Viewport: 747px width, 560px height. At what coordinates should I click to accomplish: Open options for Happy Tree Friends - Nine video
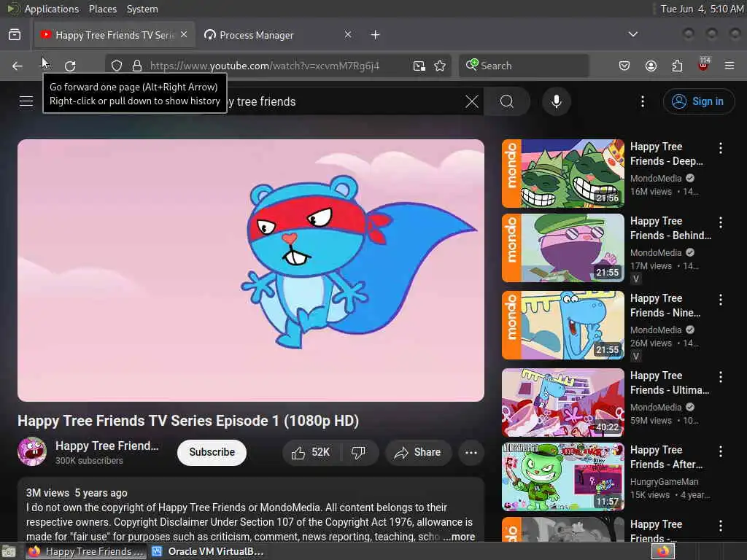point(720,300)
